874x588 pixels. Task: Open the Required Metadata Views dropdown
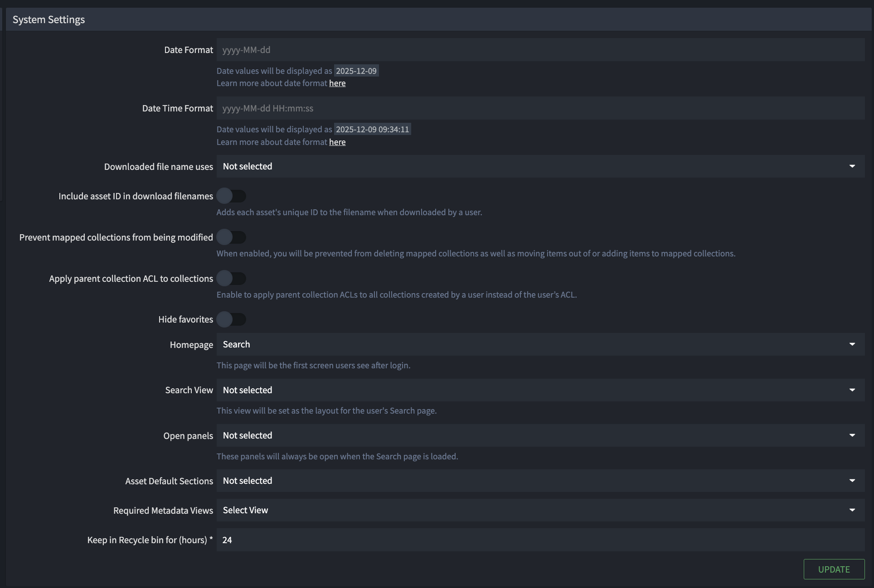540,510
